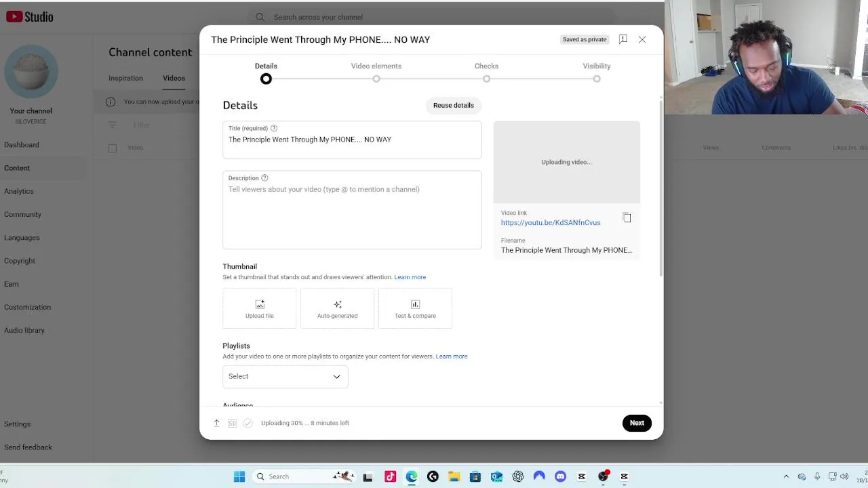This screenshot has width=868, height=488.
Task: Open the Learn more link under Playlists
Action: 452,357
